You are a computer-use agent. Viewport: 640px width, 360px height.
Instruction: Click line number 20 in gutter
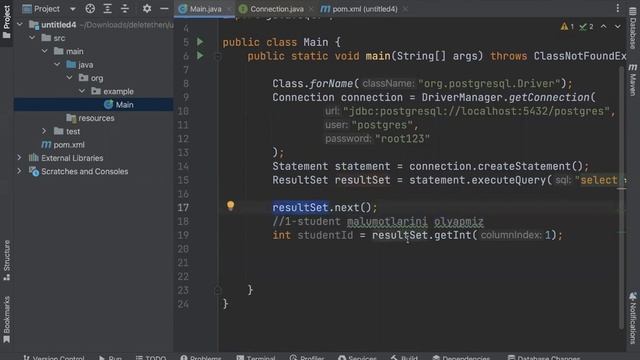tap(183, 249)
